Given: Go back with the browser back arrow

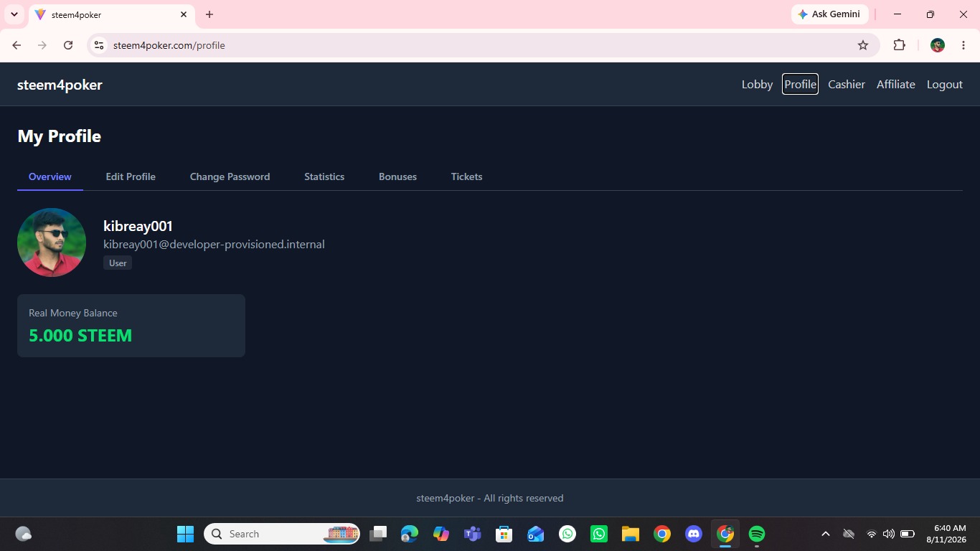Looking at the screenshot, I should pyautogui.click(x=17, y=45).
